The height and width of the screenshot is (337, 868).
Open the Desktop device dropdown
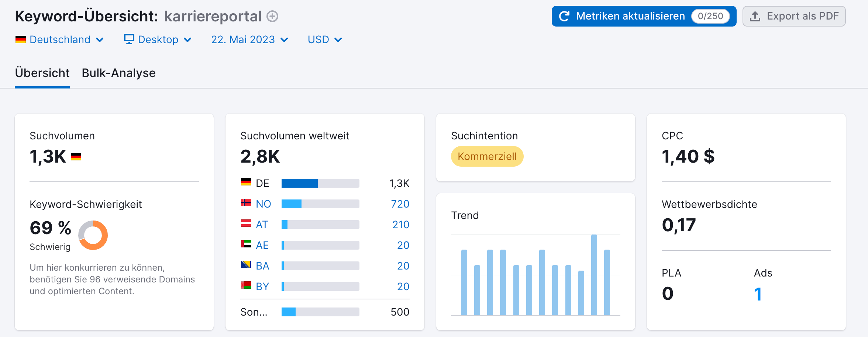coord(158,39)
